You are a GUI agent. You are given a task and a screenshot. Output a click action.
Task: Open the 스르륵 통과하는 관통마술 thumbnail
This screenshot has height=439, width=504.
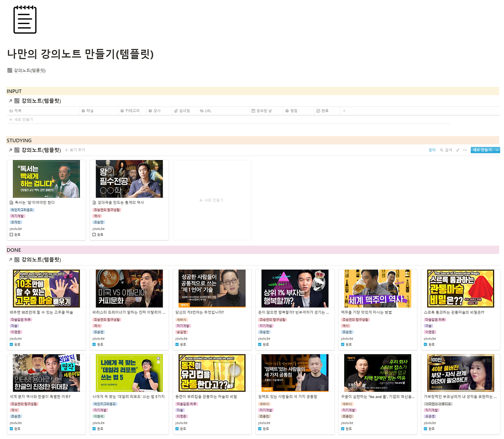(x=461, y=288)
